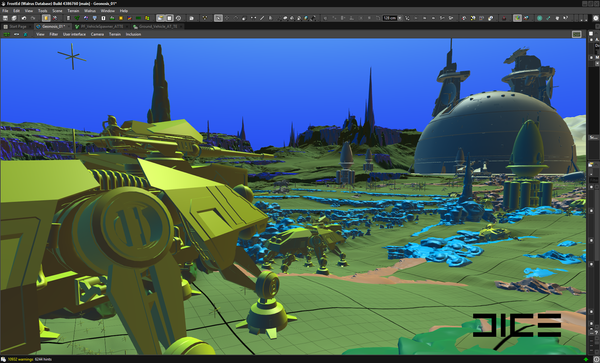Open the viewport Filter menu

[54, 34]
